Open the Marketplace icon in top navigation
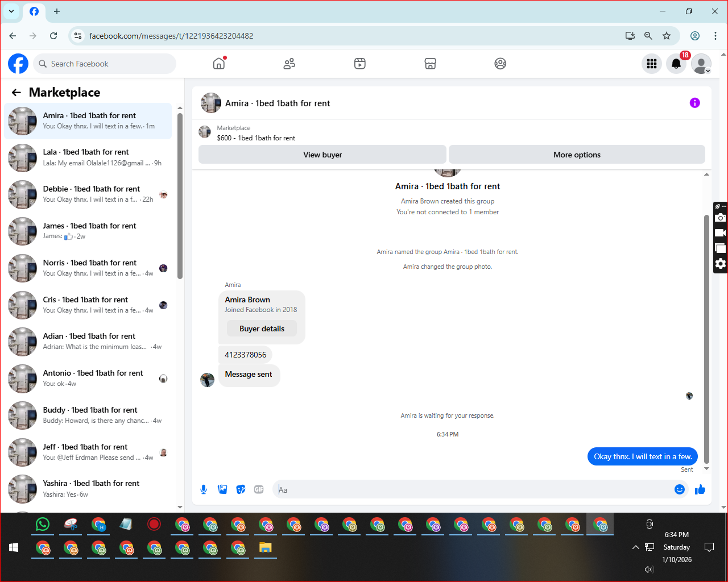This screenshot has width=728, height=582. tap(431, 64)
